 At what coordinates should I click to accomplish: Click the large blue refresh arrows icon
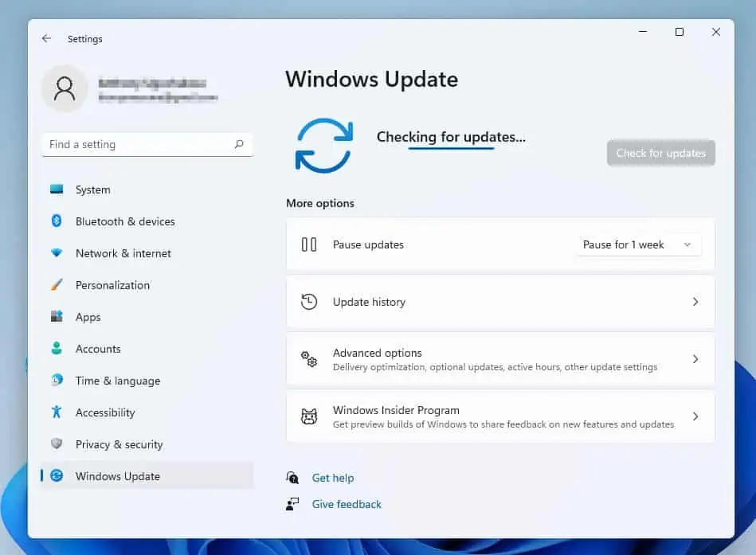point(323,146)
